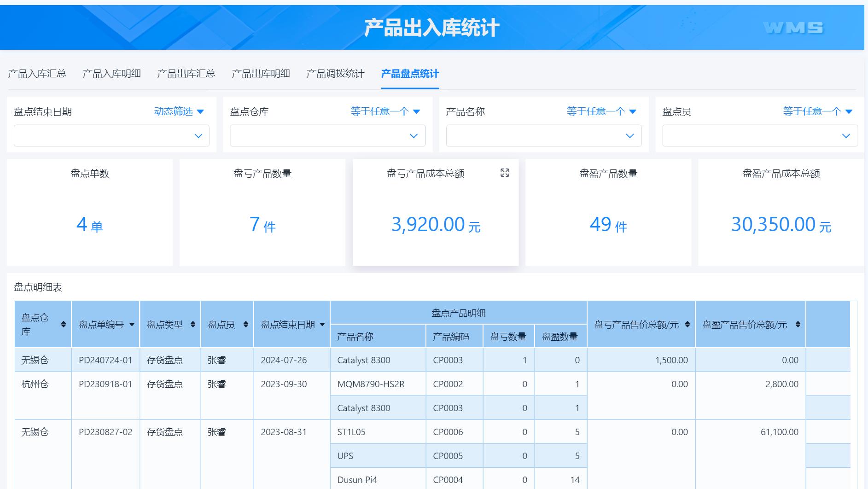Click sort icon on 盘点类型 column header
868x489 pixels.
pyautogui.click(x=193, y=325)
